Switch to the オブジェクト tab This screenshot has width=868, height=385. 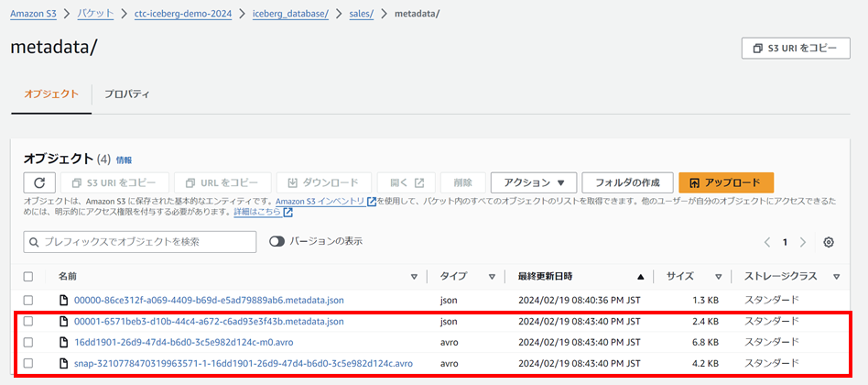(51, 93)
